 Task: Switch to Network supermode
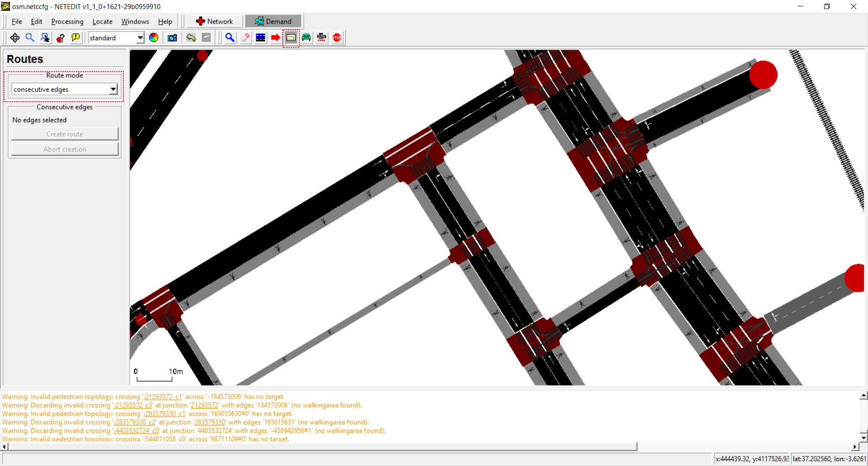click(x=215, y=21)
